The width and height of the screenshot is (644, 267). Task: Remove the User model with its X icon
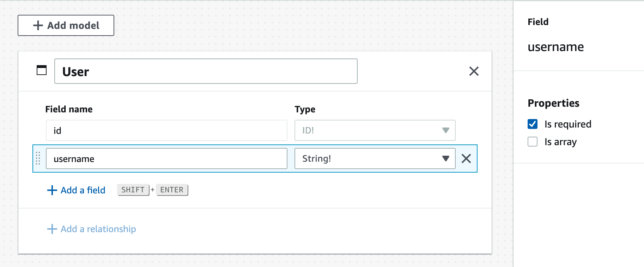pos(474,71)
